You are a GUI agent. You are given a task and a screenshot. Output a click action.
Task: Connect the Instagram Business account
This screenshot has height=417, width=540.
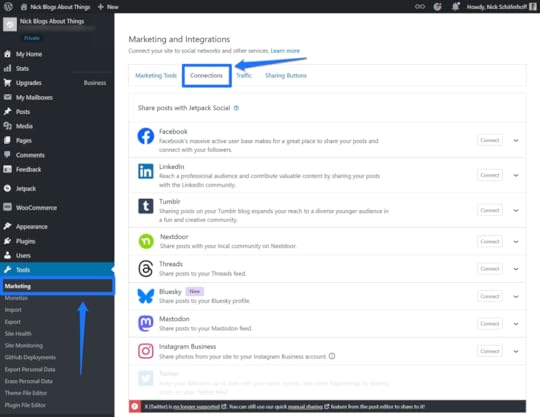pyautogui.click(x=490, y=351)
